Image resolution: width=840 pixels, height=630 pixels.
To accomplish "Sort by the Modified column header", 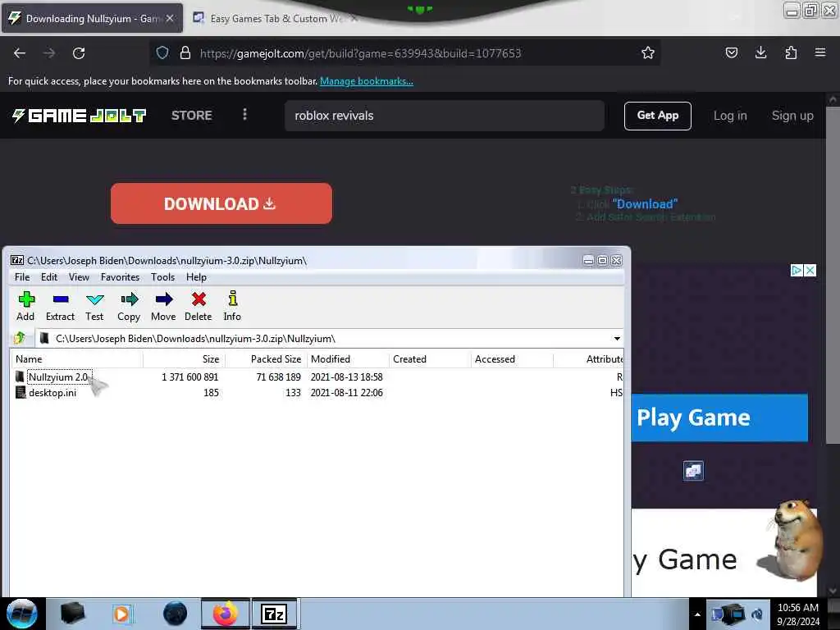I will 348,359.
